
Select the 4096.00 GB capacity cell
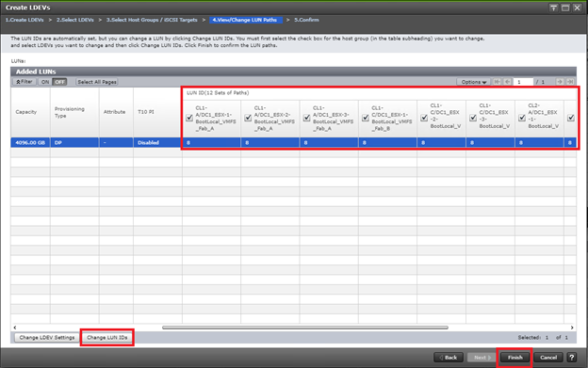[30, 143]
